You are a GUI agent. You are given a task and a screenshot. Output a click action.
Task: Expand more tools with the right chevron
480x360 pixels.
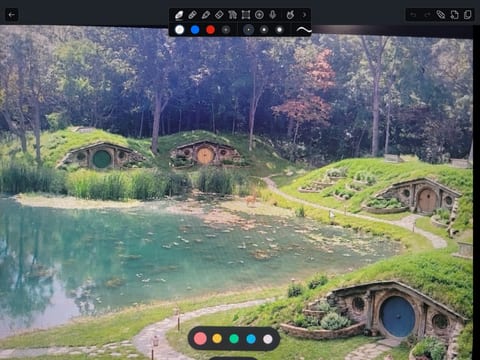click(x=304, y=15)
